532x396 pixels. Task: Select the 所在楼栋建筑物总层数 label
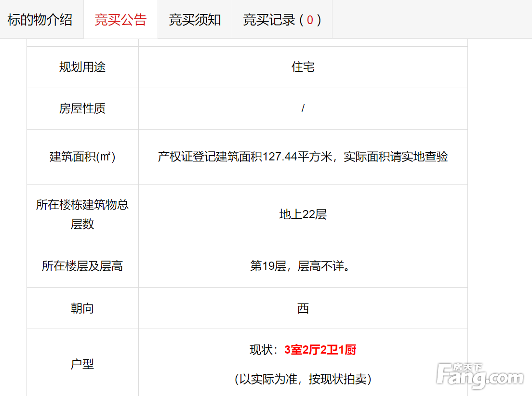tap(82, 214)
